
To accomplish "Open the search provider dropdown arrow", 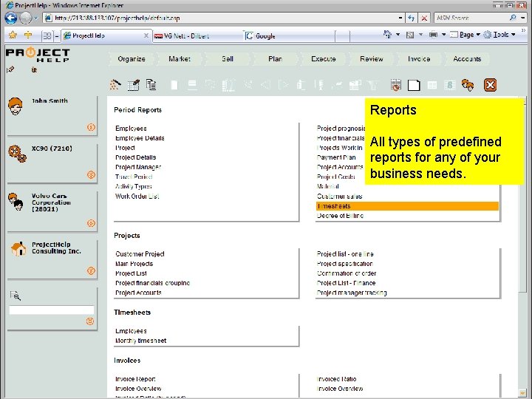I will (x=522, y=18).
